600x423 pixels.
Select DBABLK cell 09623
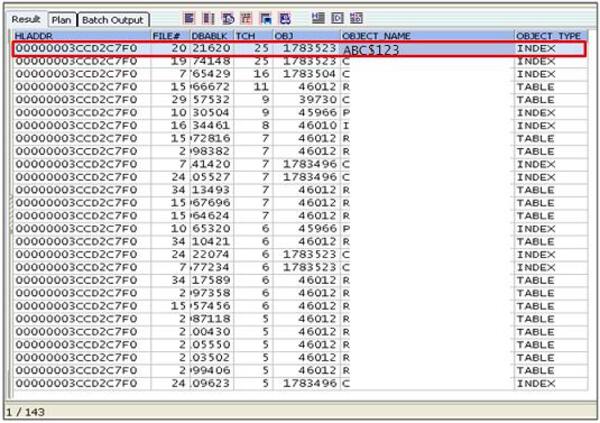click(x=212, y=384)
